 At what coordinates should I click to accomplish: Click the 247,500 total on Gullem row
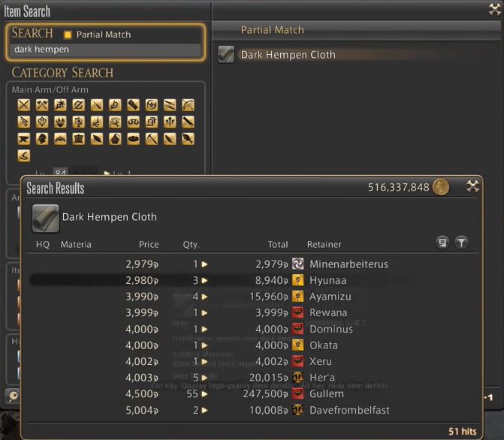(265, 393)
